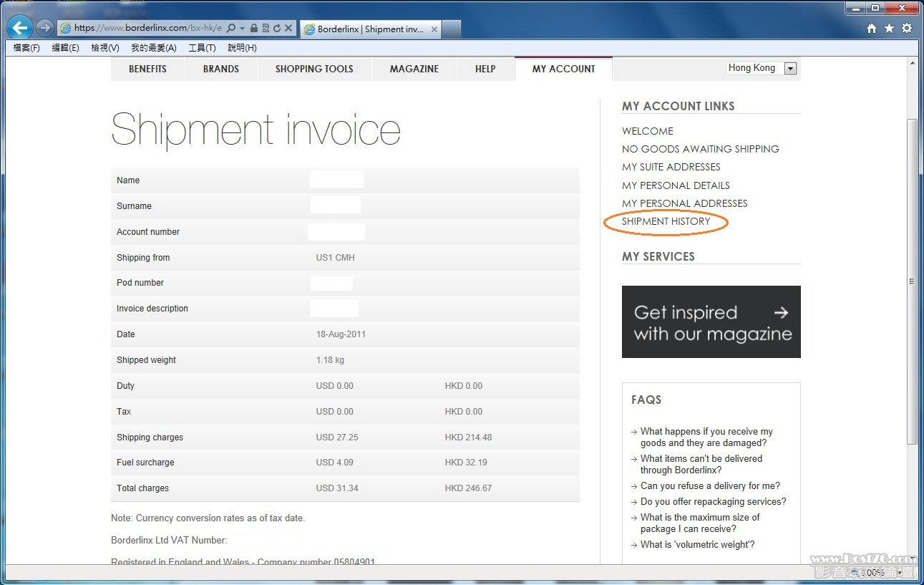Click the 'US1 CMH' shipping from value
Image resolution: width=924 pixels, height=585 pixels.
click(335, 258)
